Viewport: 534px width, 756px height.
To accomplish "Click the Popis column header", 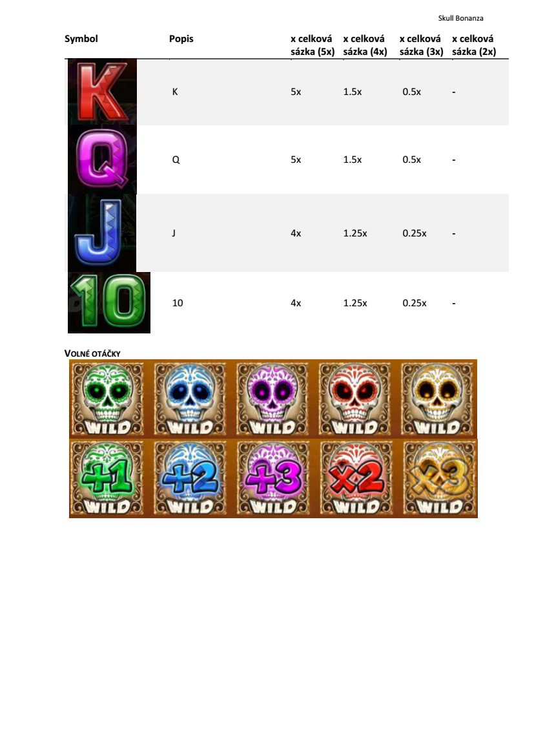I will [181, 39].
